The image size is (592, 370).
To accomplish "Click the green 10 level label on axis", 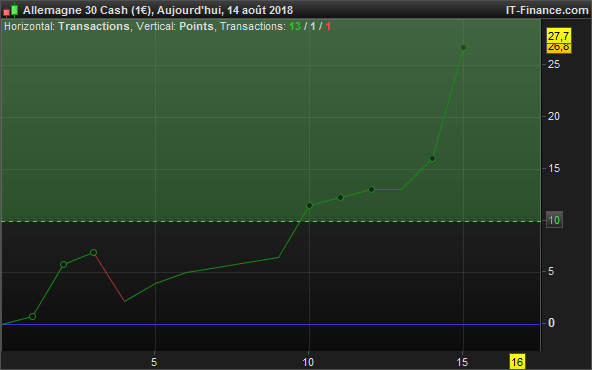I will (x=554, y=220).
